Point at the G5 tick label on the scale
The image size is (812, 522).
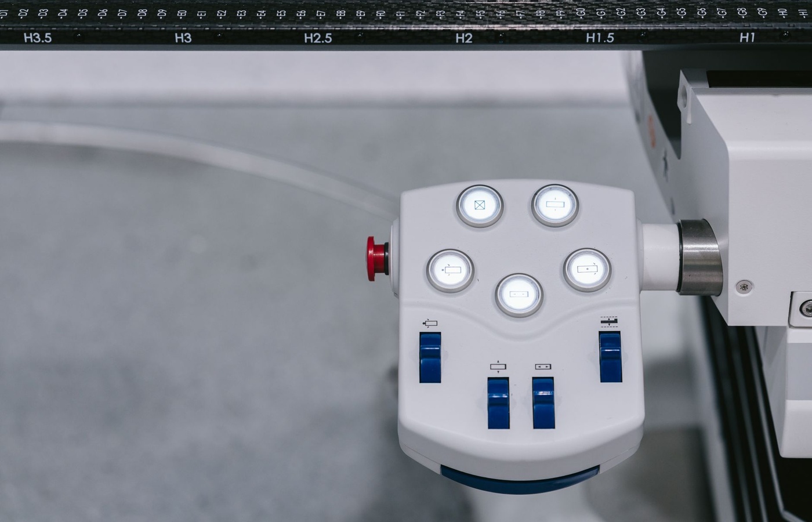tap(681, 12)
